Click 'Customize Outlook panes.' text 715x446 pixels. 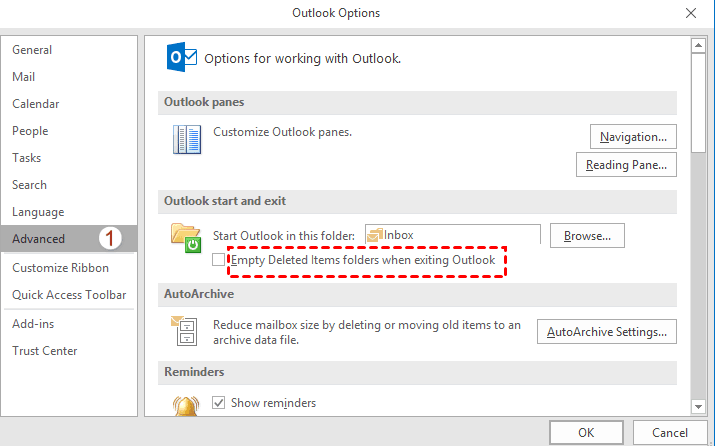click(x=282, y=132)
